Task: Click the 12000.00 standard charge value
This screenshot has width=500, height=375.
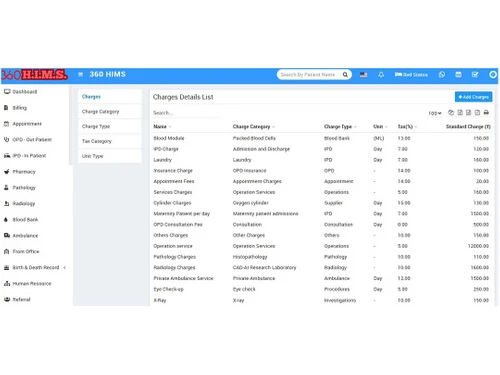Action: (x=478, y=246)
